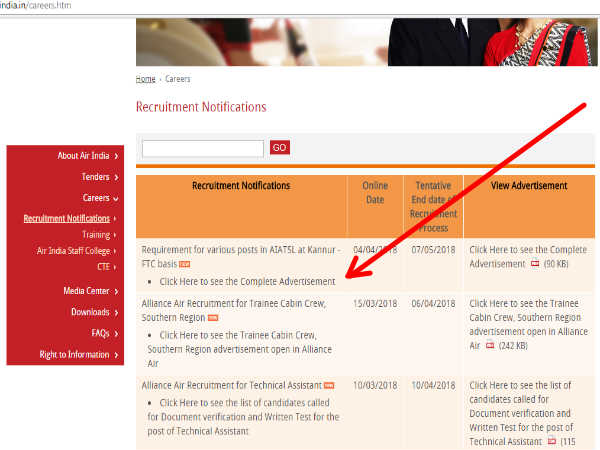Click the arrow next to CTE
The height and width of the screenshot is (450, 600).
tap(115, 267)
